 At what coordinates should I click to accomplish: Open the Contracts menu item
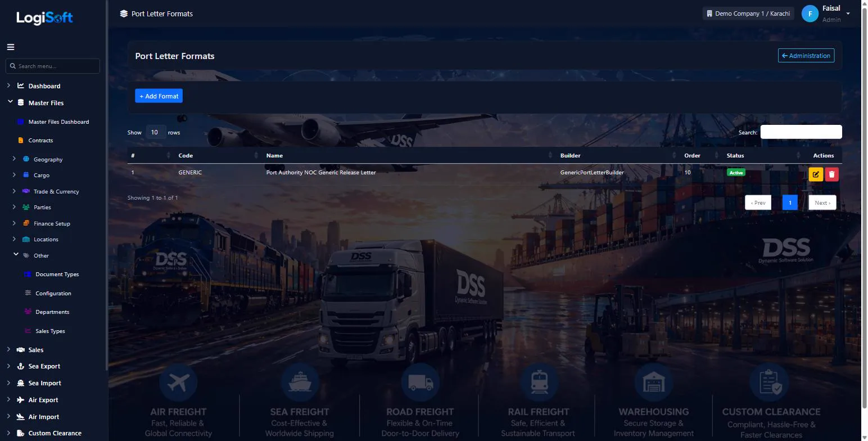pos(40,140)
